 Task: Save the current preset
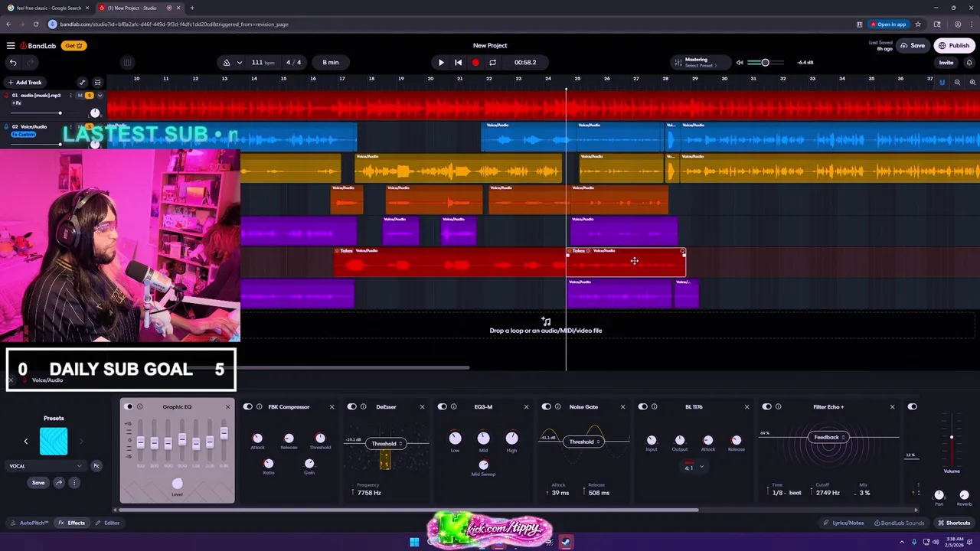coord(38,483)
